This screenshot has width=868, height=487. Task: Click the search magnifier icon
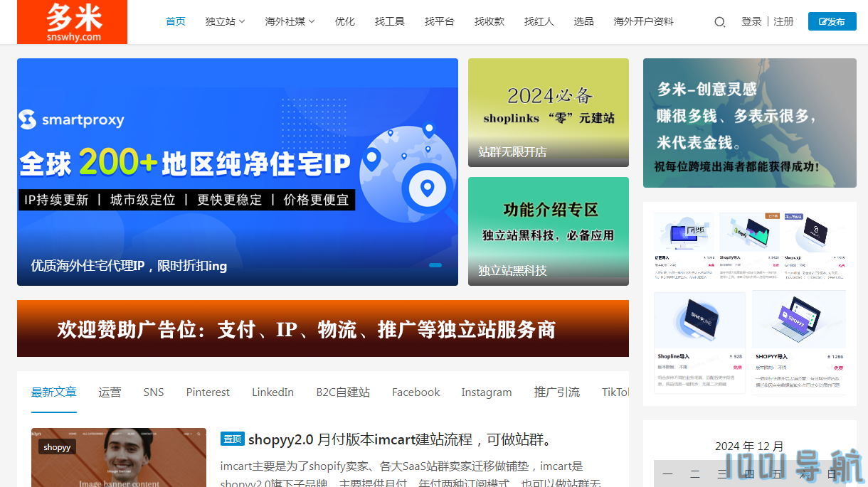pos(719,22)
